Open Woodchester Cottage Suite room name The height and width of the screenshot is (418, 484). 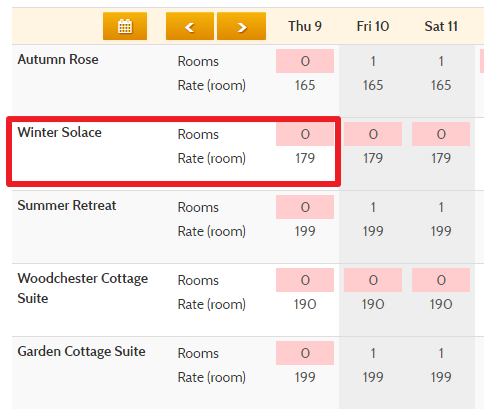click(x=83, y=288)
